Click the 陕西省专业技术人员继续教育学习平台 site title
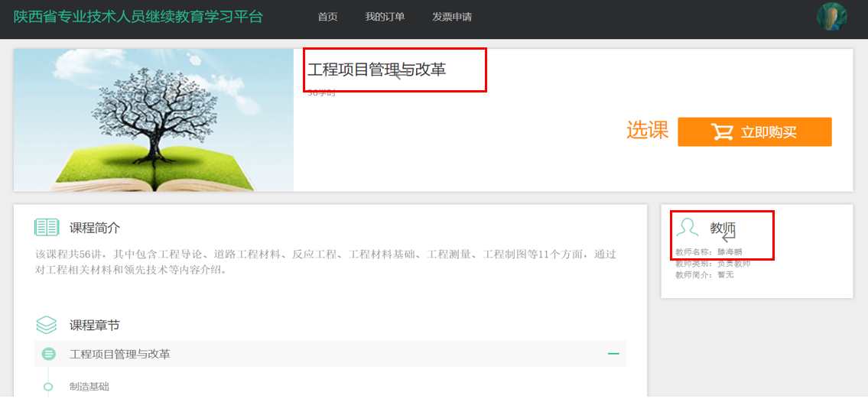868x402 pixels. coord(138,17)
